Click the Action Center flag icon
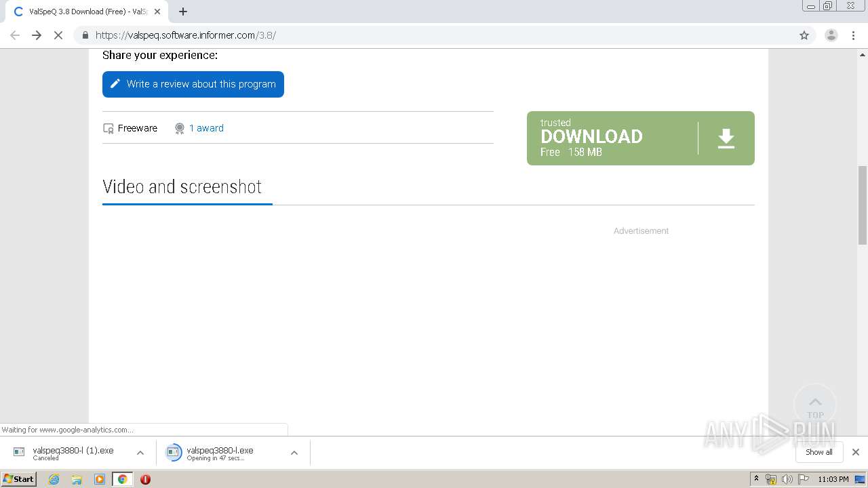 point(804,479)
